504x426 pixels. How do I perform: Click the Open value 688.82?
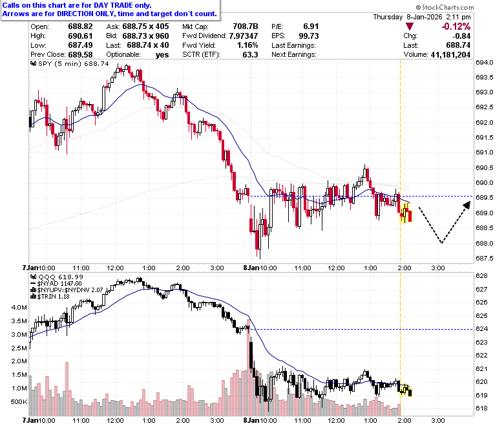80,27
